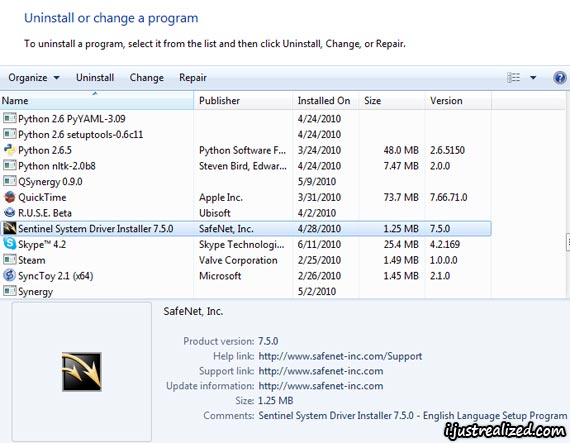
Task: Select the Synergy entry name
Action: tap(35, 291)
